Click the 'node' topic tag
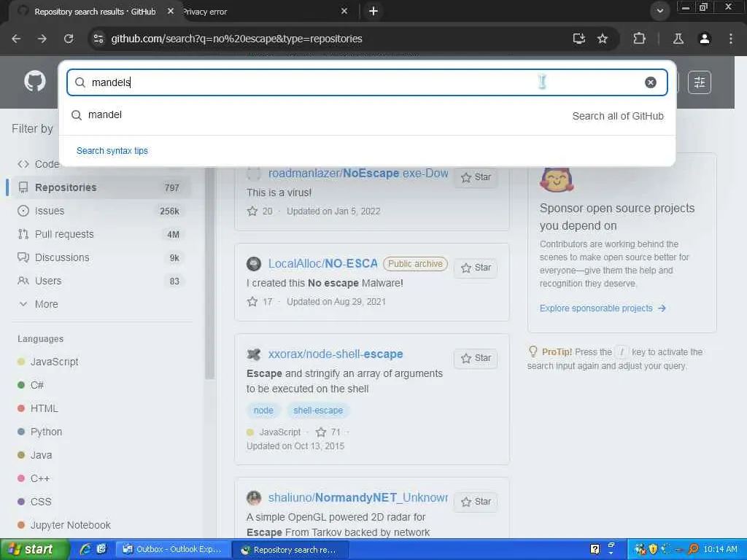This screenshot has width=747, height=560. point(263,411)
